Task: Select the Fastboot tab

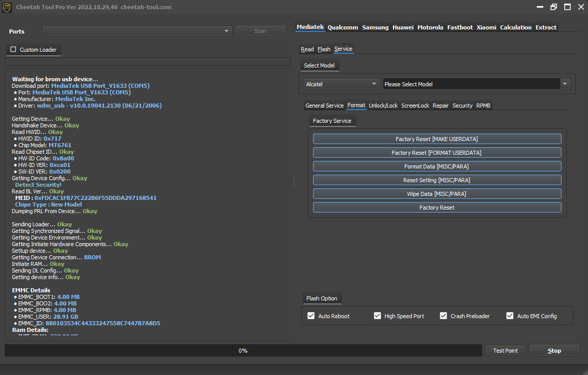Action: point(460,27)
